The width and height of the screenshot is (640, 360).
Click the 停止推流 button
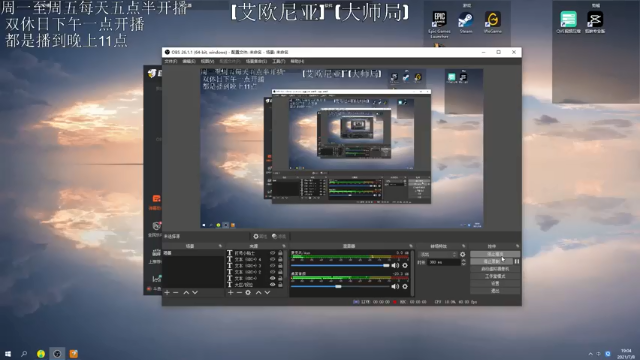495,254
